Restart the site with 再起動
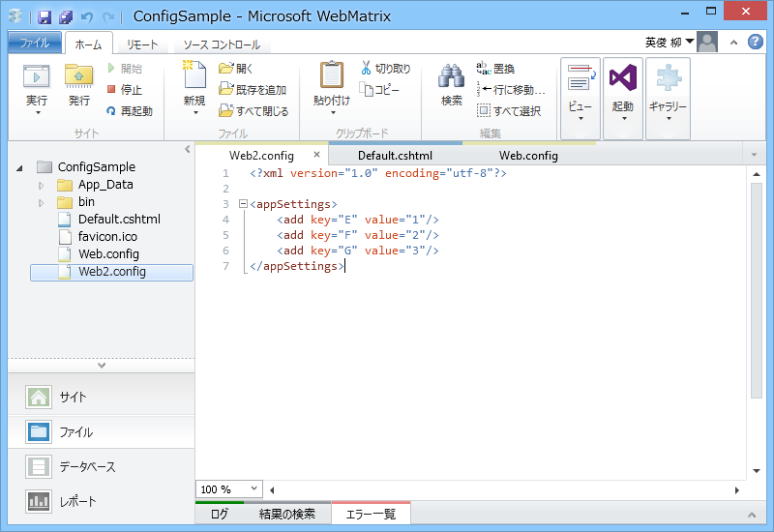 pyautogui.click(x=130, y=111)
